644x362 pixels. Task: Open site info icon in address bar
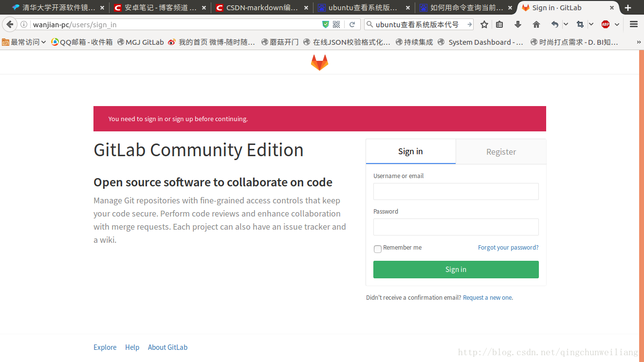point(24,24)
